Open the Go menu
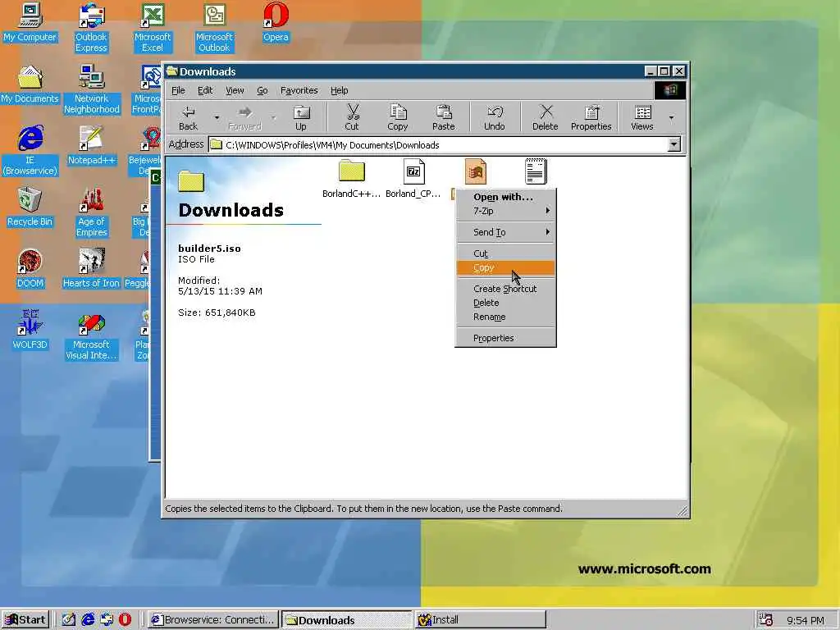The height and width of the screenshot is (630, 840). [262, 90]
